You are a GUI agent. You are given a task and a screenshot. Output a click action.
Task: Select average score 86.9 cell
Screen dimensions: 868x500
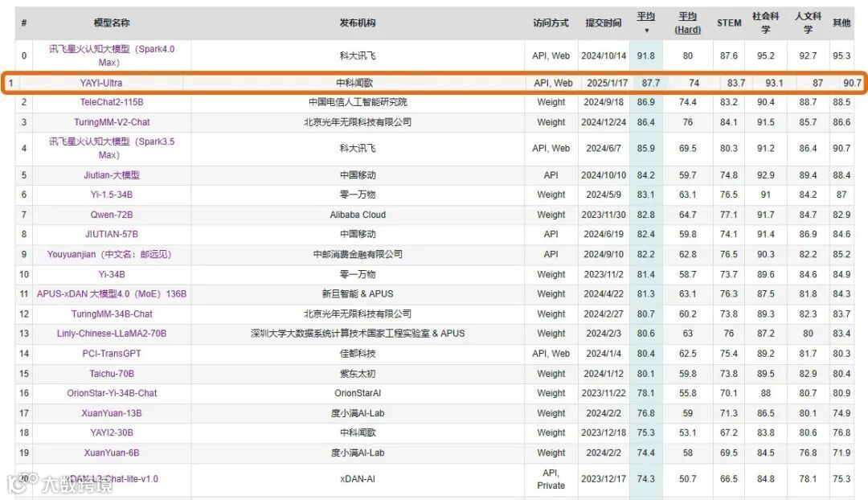[646, 102]
